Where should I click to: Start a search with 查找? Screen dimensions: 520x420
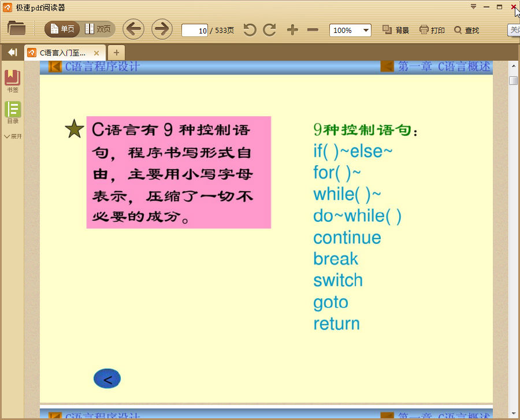point(466,30)
